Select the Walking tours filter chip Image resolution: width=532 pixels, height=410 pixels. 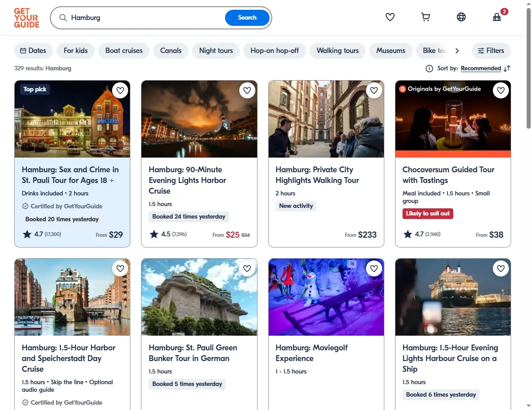click(x=338, y=51)
